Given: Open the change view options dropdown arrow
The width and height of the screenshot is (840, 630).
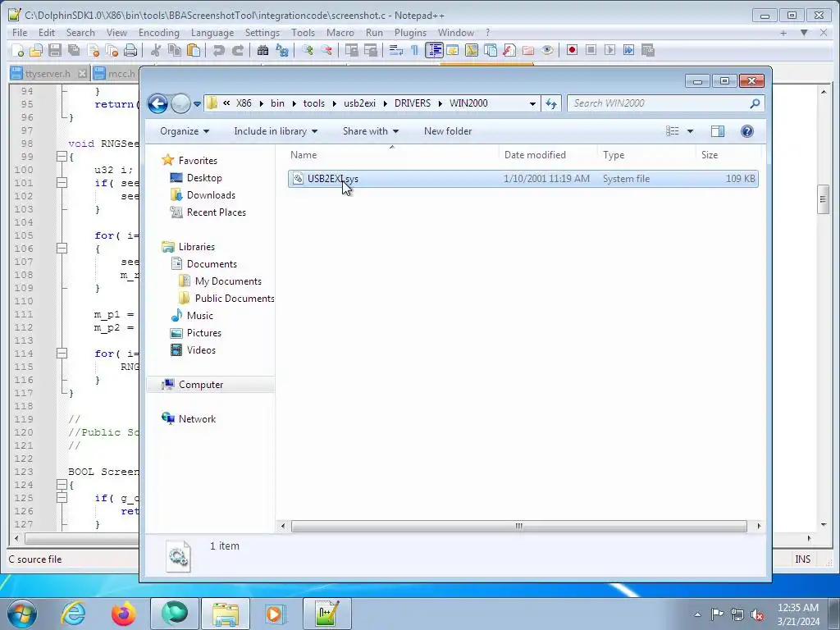Looking at the screenshot, I should tap(690, 131).
